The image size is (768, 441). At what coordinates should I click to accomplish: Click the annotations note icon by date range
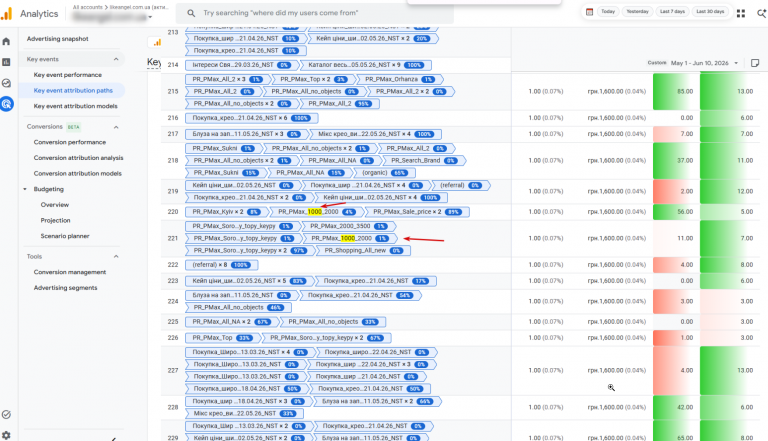pyautogui.click(x=755, y=63)
